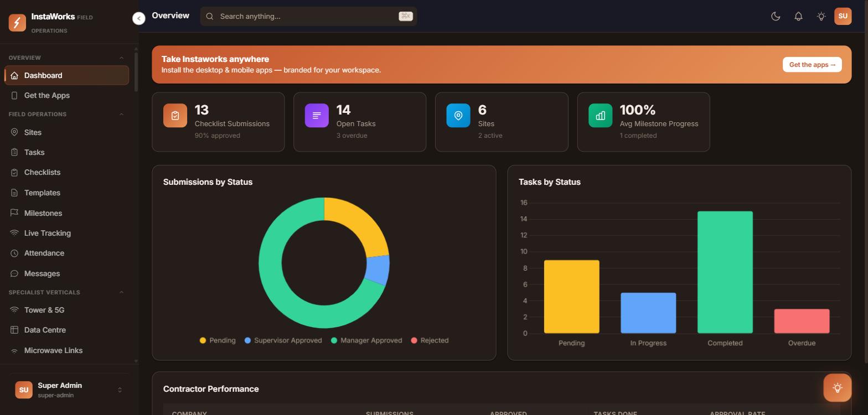Click the Microwave Links icon
This screenshot has height=415, width=868.
14,350
